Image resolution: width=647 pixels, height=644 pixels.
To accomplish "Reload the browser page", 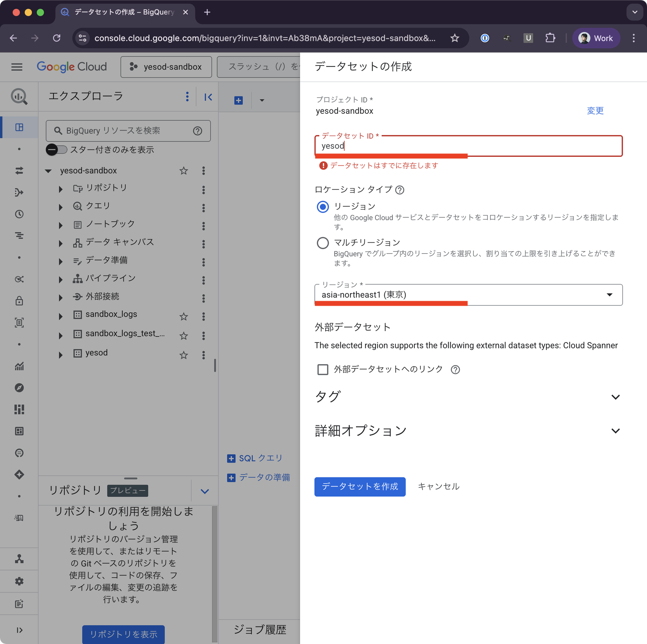I will [57, 38].
